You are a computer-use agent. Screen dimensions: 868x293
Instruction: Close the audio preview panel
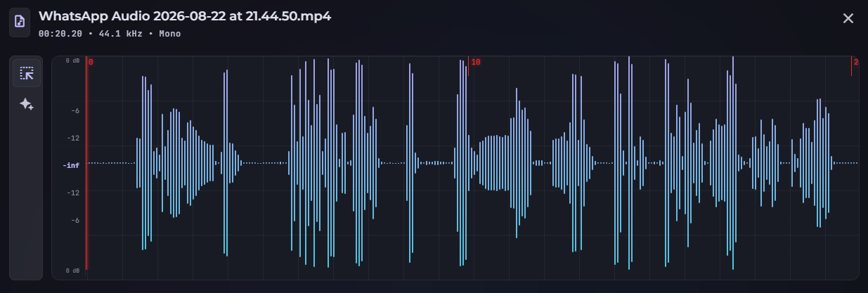(848, 18)
